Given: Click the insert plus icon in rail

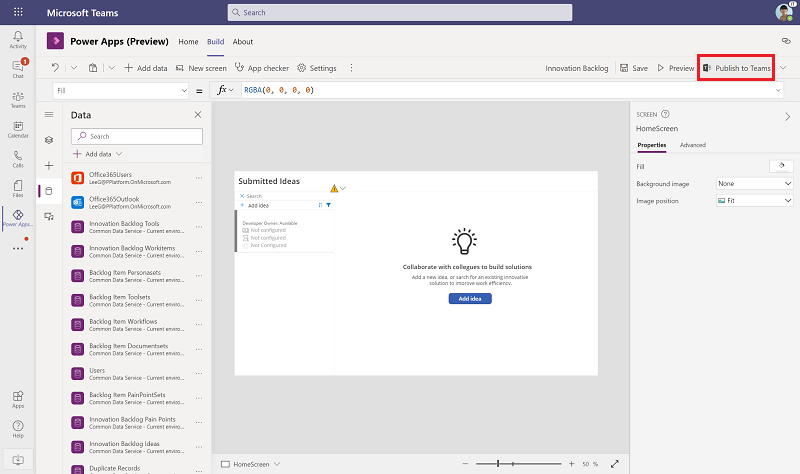Looking at the screenshot, I should click(x=49, y=165).
